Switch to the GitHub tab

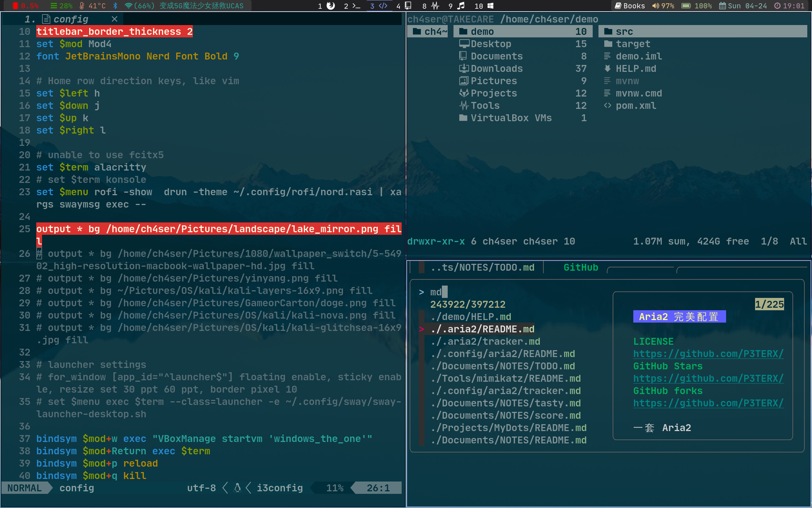[580, 267]
